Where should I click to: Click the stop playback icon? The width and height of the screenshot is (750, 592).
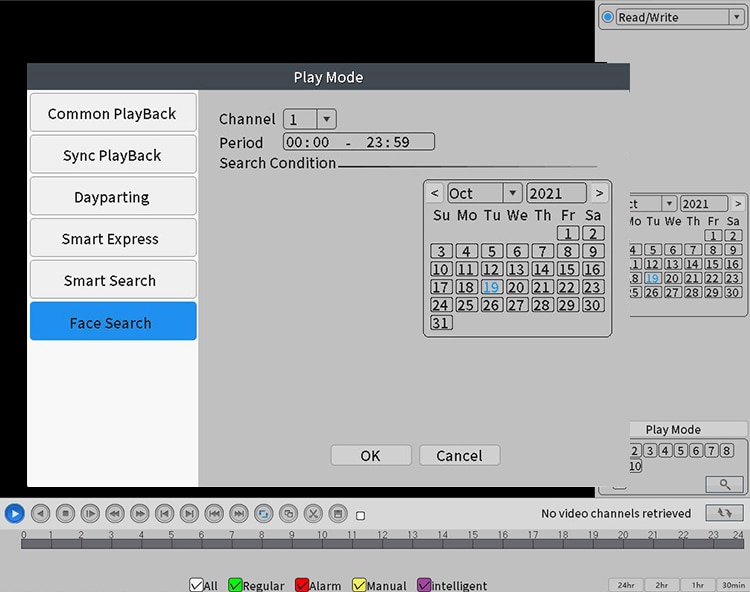(x=65, y=514)
